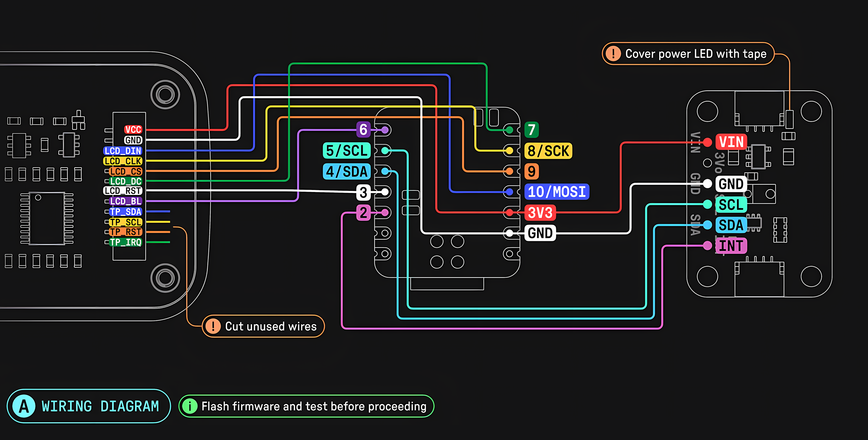The width and height of the screenshot is (868, 440).
Task: Select the LCD_BL purple connector label
Action: point(125,201)
